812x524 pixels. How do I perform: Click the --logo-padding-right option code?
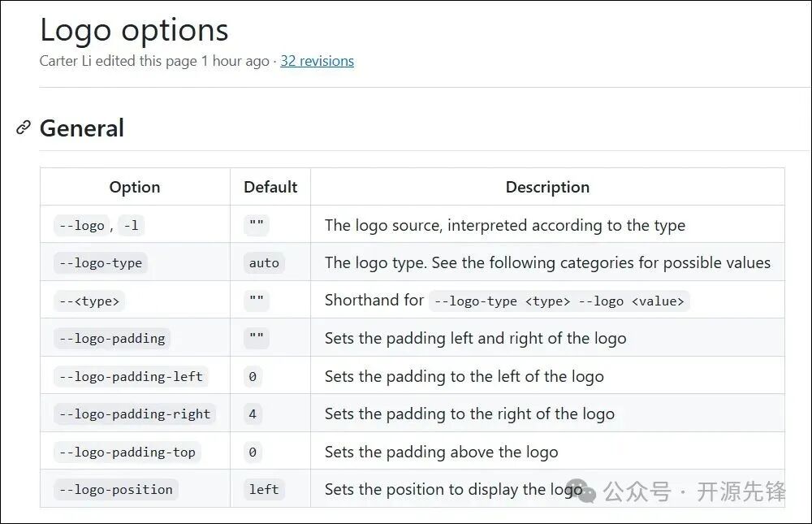tap(135, 414)
